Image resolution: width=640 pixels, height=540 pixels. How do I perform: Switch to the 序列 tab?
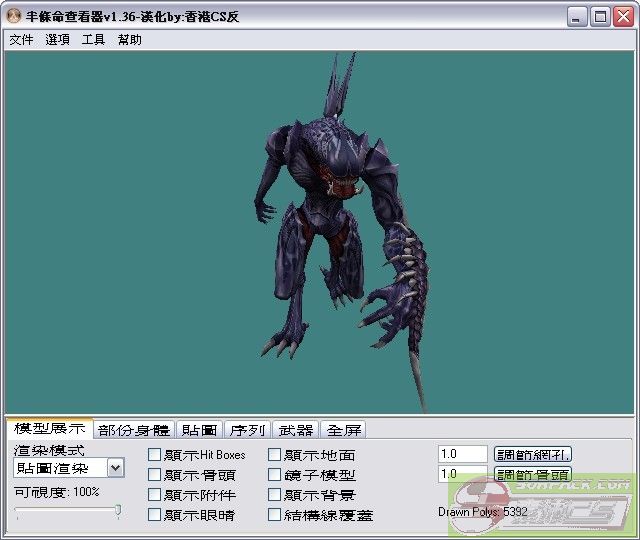247,430
